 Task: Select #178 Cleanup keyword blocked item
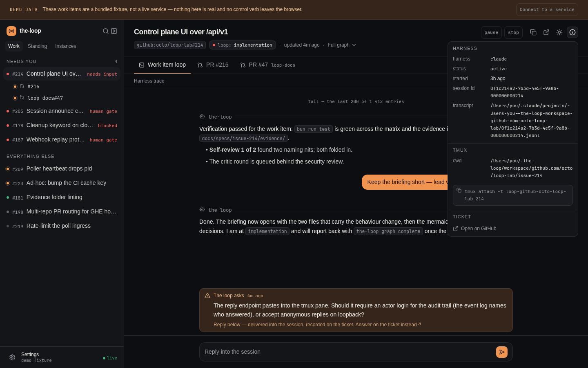tap(62, 126)
